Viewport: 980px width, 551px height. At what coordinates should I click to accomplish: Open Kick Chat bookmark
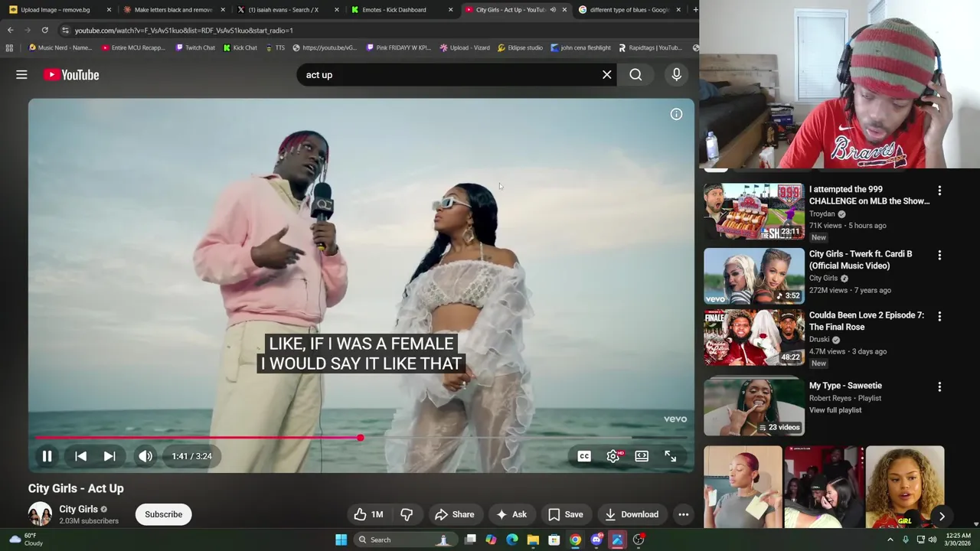(240, 47)
